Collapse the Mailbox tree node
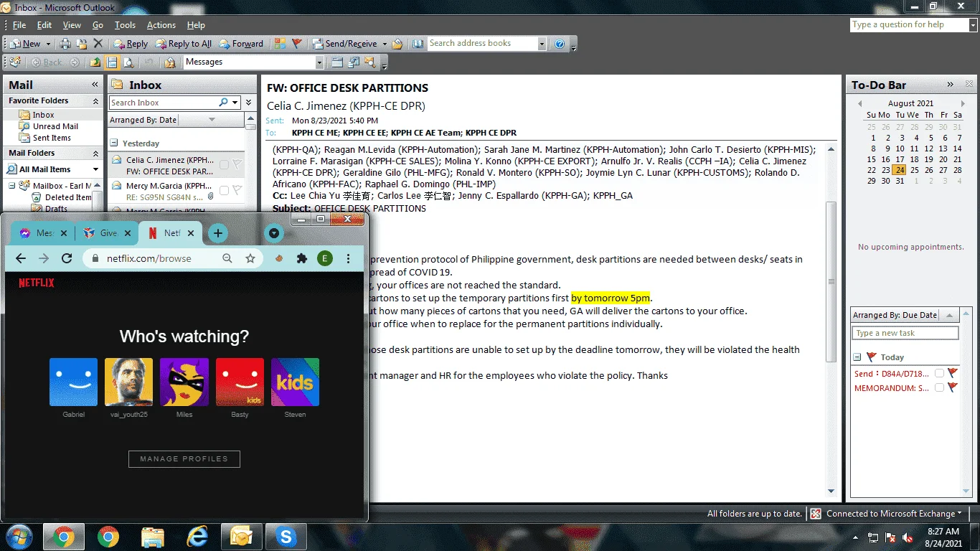The height and width of the screenshot is (551, 980). pyautogui.click(x=12, y=186)
